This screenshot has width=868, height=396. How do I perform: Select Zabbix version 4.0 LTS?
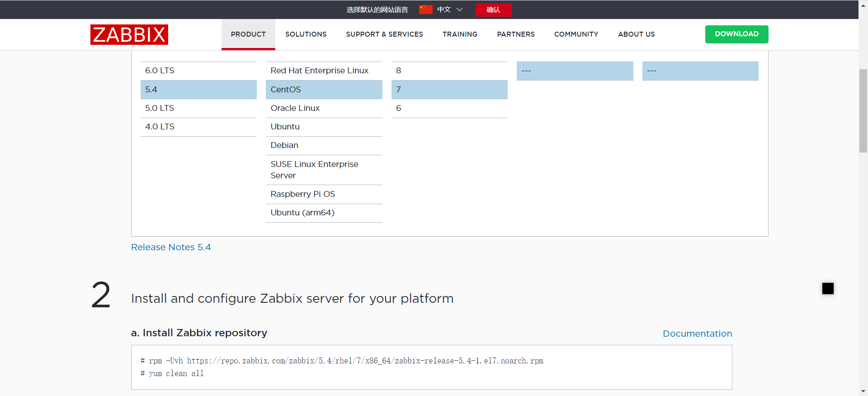pyautogui.click(x=198, y=127)
